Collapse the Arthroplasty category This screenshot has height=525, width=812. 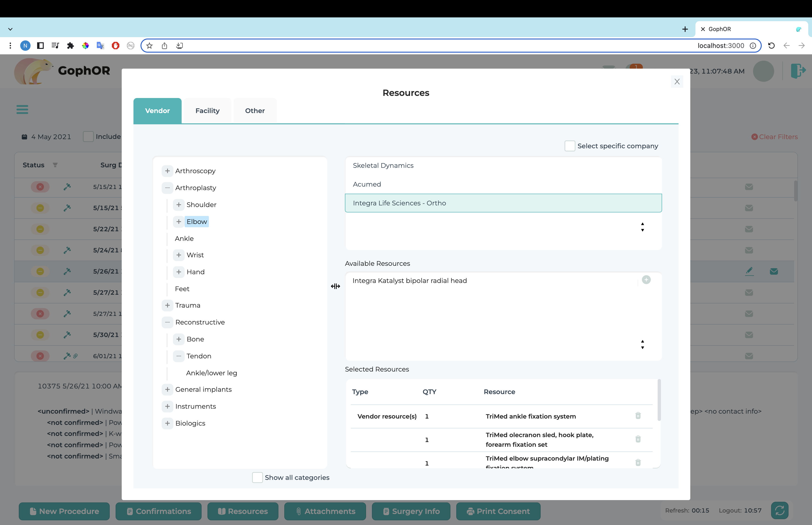coord(167,188)
